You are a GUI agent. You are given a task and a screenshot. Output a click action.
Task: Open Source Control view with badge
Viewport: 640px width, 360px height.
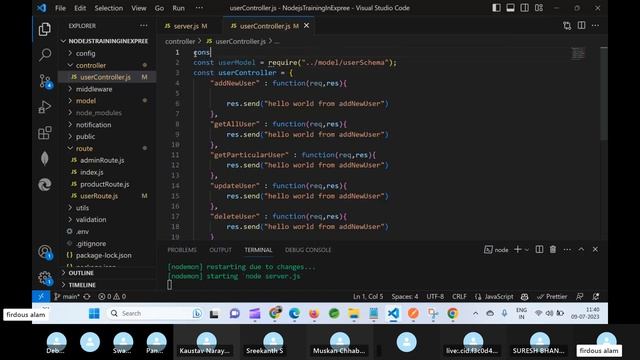(45, 81)
